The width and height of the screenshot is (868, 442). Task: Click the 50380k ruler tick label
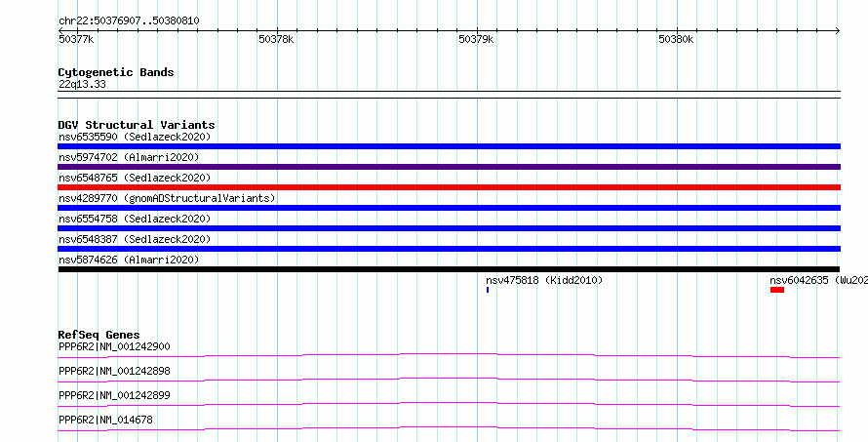[676, 39]
